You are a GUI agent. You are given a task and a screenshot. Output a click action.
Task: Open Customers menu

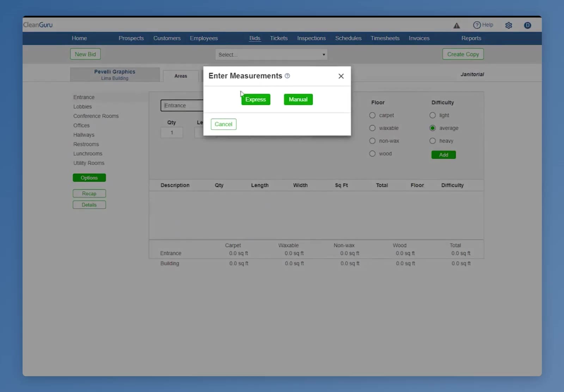coord(167,38)
